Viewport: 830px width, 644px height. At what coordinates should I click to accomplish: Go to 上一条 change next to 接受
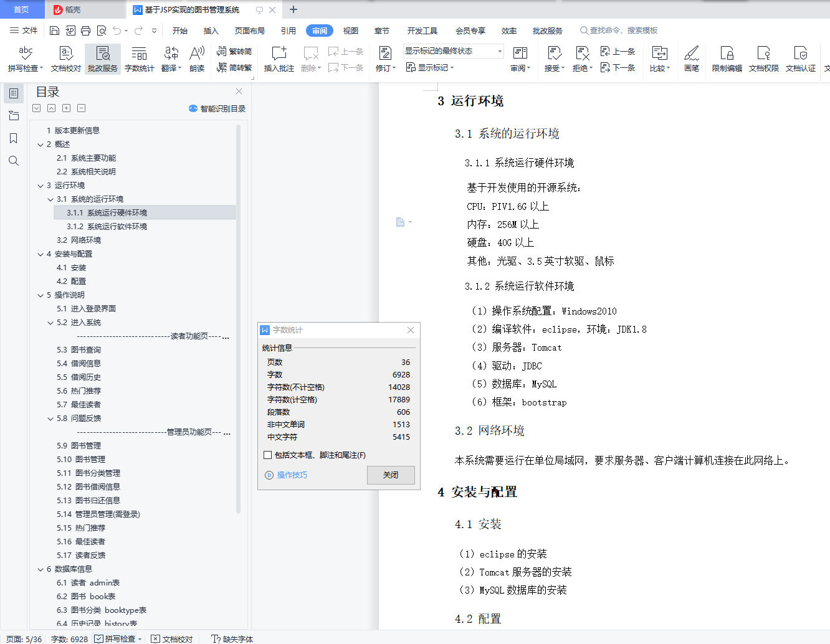pyautogui.click(x=618, y=52)
